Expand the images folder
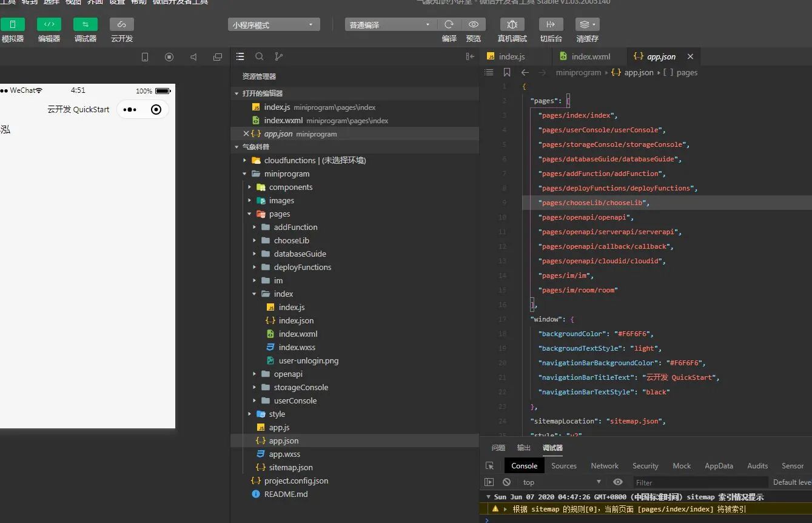 pos(250,200)
